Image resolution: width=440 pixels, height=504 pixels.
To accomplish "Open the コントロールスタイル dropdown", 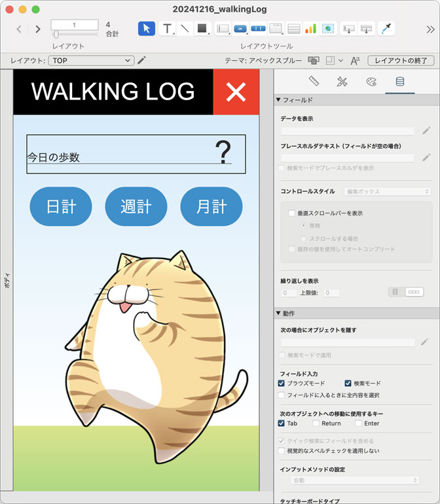I will point(388,191).
